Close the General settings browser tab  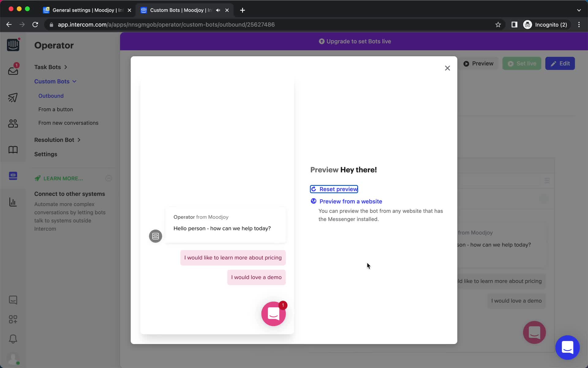pyautogui.click(x=130, y=10)
